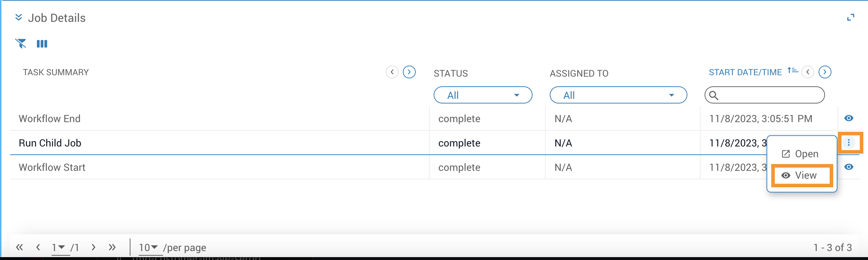868x260 pixels.
Task: Change the rows per page dropdown
Action: [148, 247]
